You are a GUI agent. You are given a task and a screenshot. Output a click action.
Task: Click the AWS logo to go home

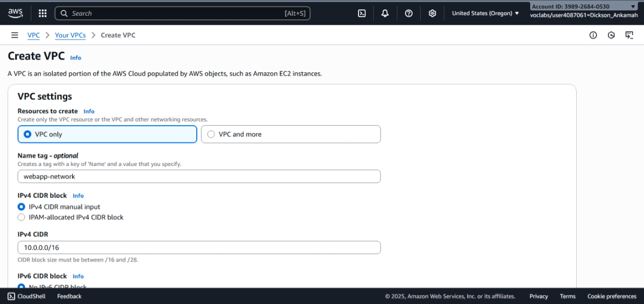coord(15,13)
